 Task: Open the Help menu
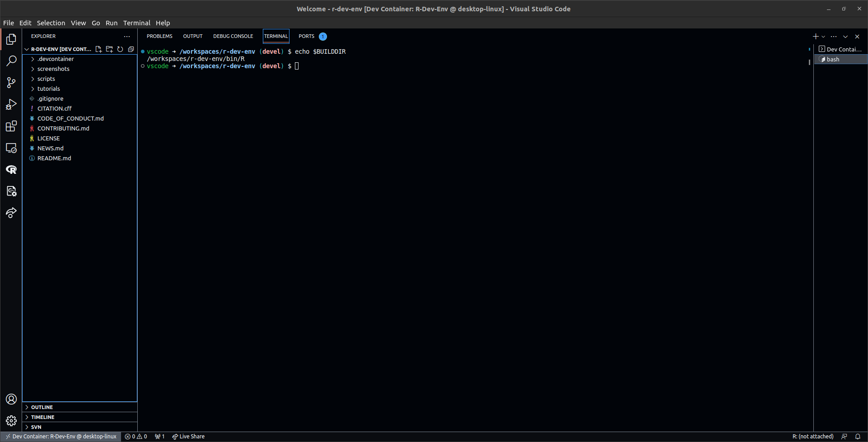pos(163,23)
